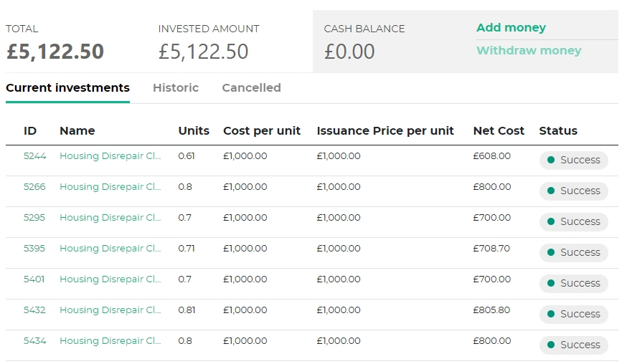This screenshot has height=364, width=622.
Task: Select the Current investments tab
Action: (67, 88)
